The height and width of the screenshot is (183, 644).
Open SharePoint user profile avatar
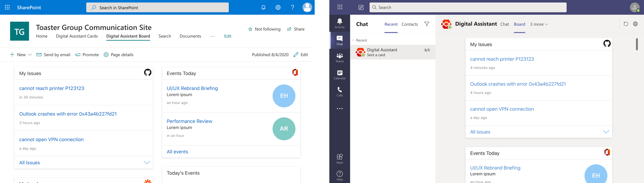[307, 7]
